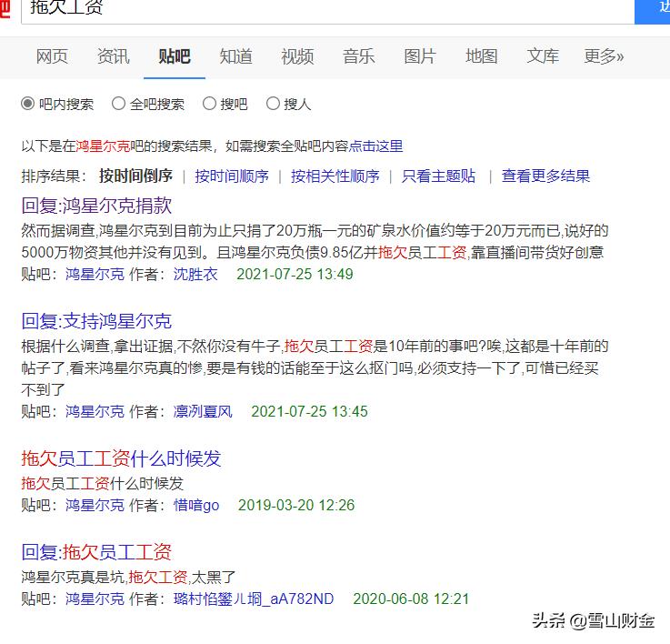670x644 pixels.
Task: Click the blue search button
Action: pos(652,10)
